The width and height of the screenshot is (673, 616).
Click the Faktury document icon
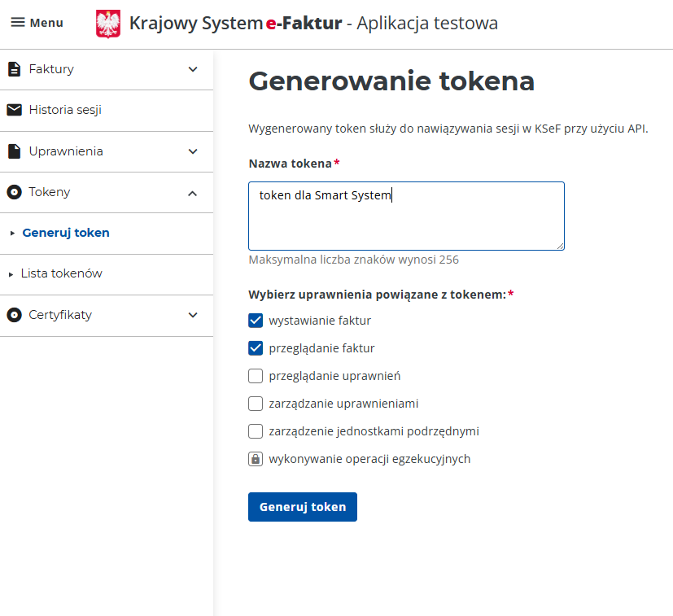tap(14, 69)
